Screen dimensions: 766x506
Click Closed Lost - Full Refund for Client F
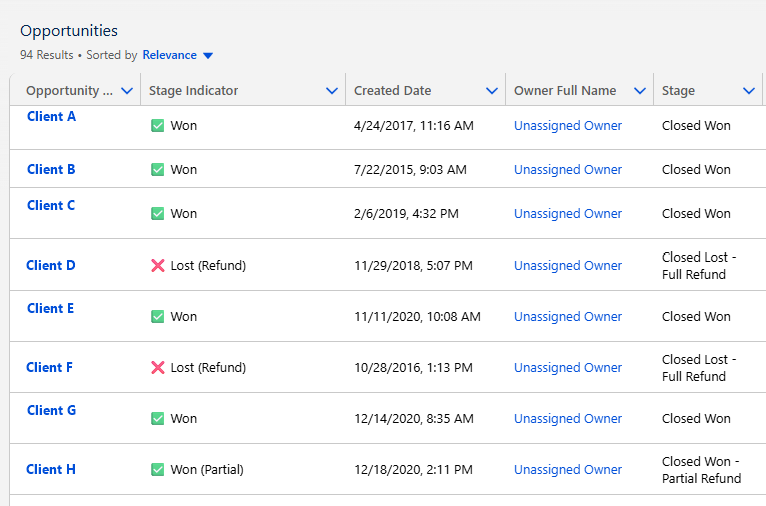tap(699, 368)
